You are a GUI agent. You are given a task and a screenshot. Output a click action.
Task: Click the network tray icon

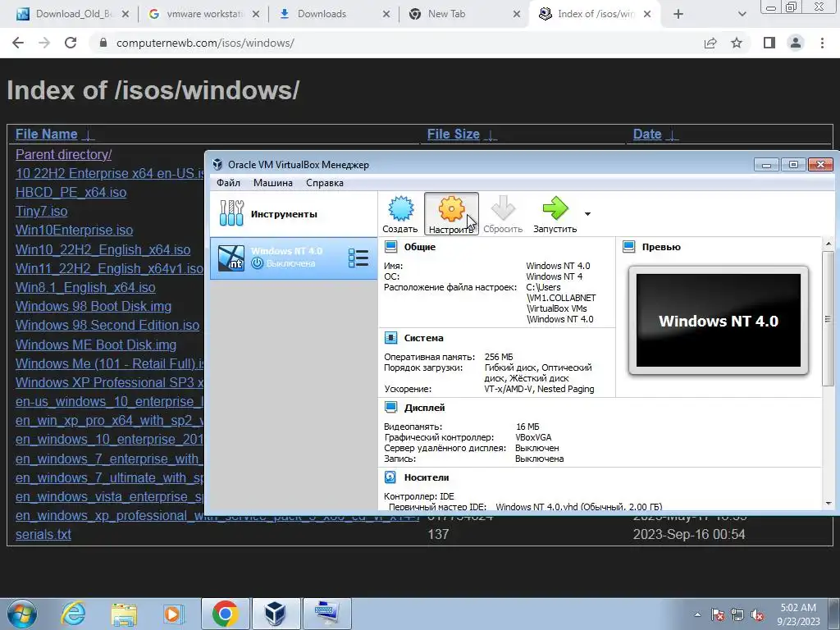[737, 615]
